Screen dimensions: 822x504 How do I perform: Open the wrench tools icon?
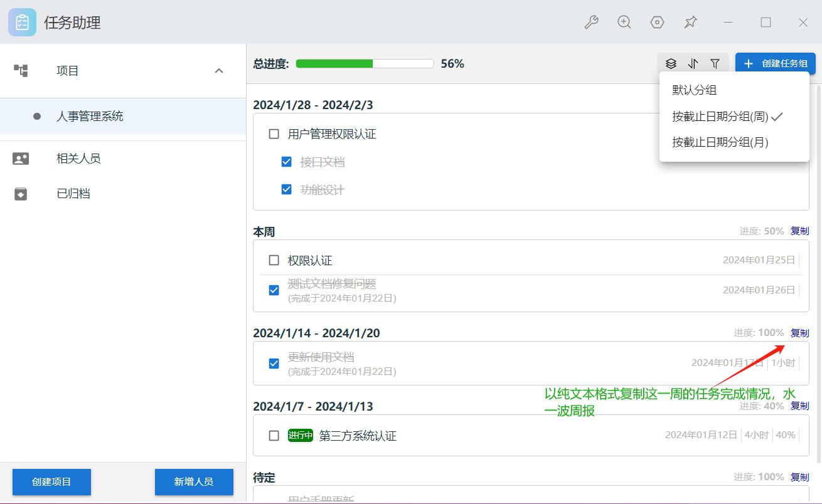(591, 23)
